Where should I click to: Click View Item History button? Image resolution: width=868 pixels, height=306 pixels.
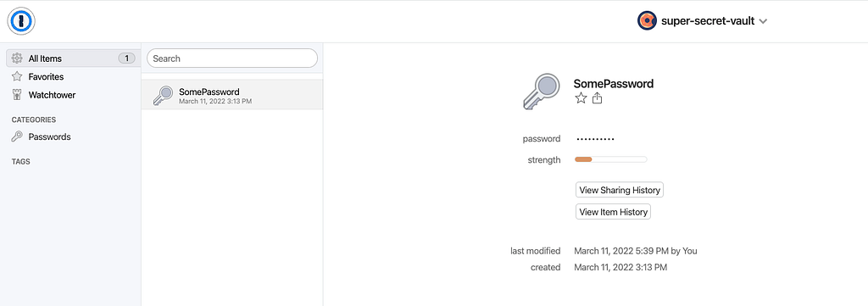(x=613, y=211)
